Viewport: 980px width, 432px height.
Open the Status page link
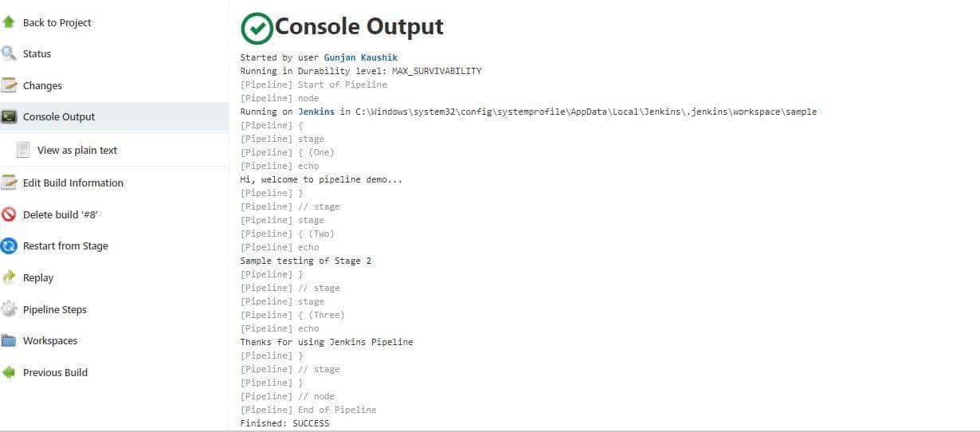[x=37, y=54]
